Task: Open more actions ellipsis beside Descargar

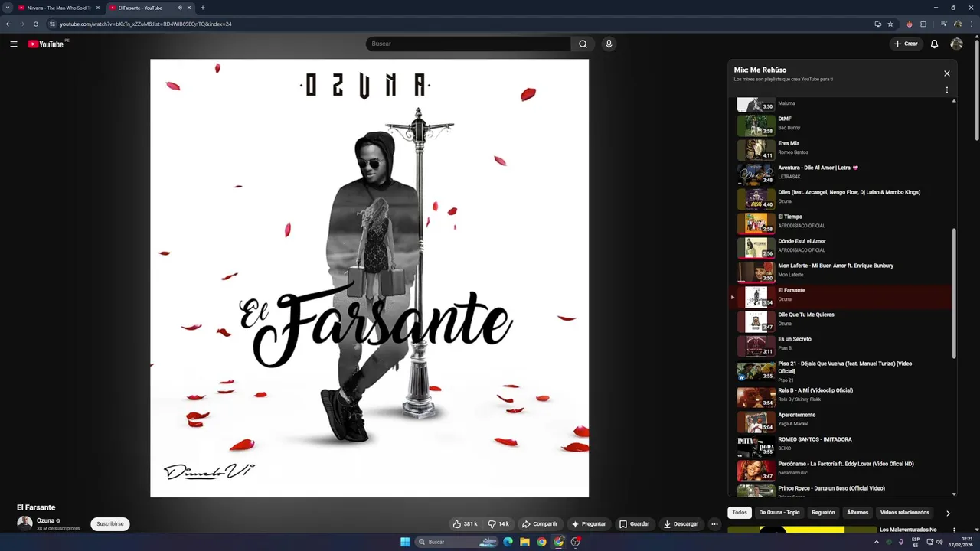Action: tap(714, 524)
